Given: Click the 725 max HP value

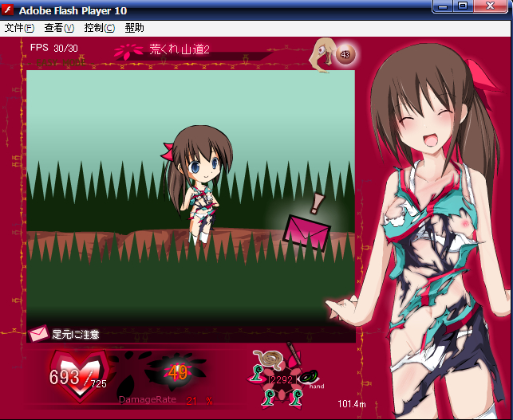Looking at the screenshot, I should [99, 383].
